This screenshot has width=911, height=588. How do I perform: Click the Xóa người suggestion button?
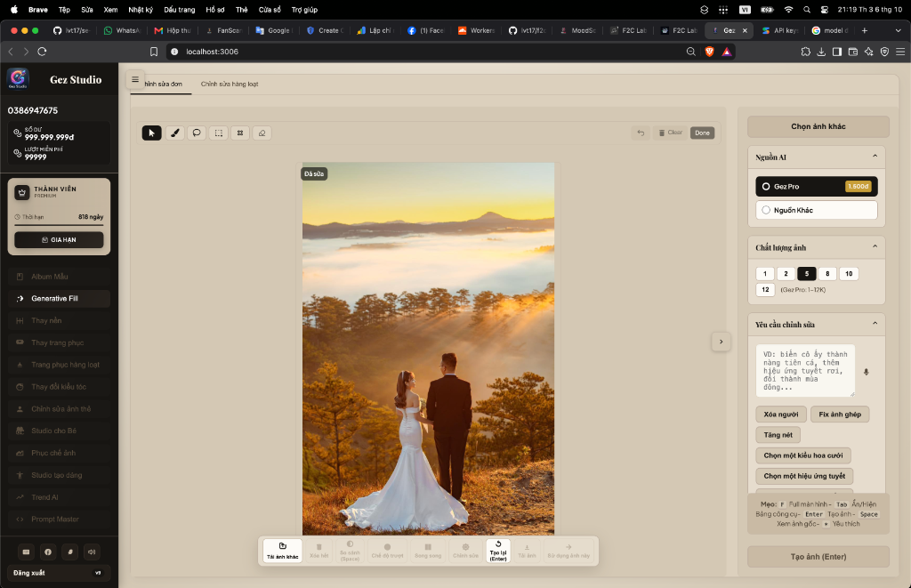point(781,415)
